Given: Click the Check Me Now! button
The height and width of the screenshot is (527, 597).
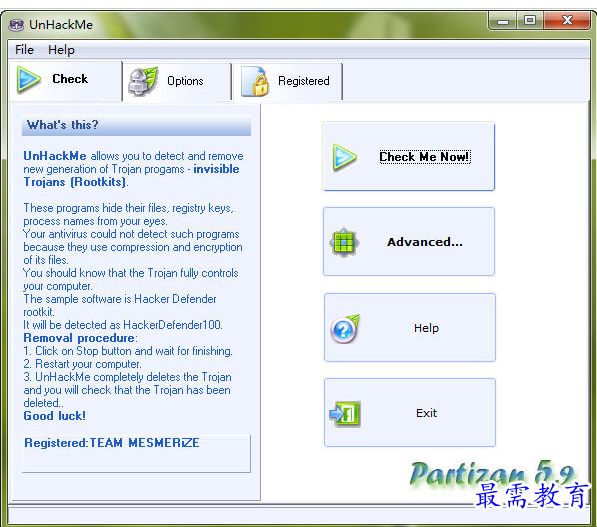Looking at the screenshot, I should (409, 157).
